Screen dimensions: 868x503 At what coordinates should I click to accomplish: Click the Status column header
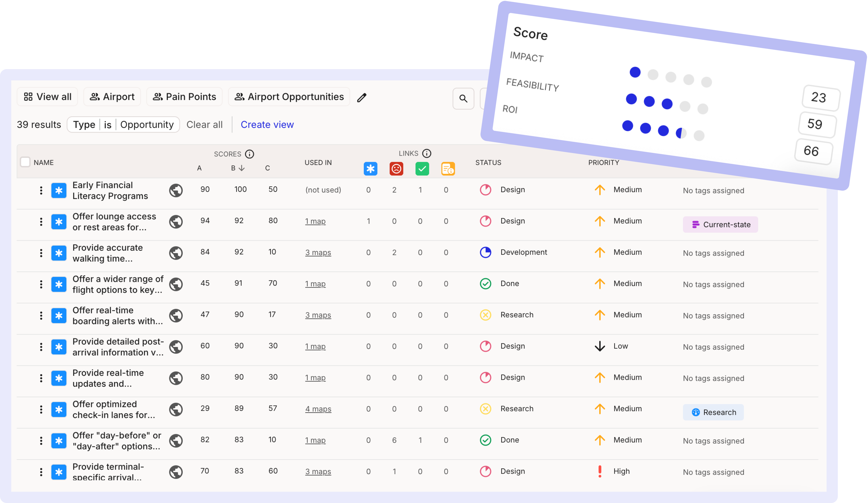[x=488, y=162]
